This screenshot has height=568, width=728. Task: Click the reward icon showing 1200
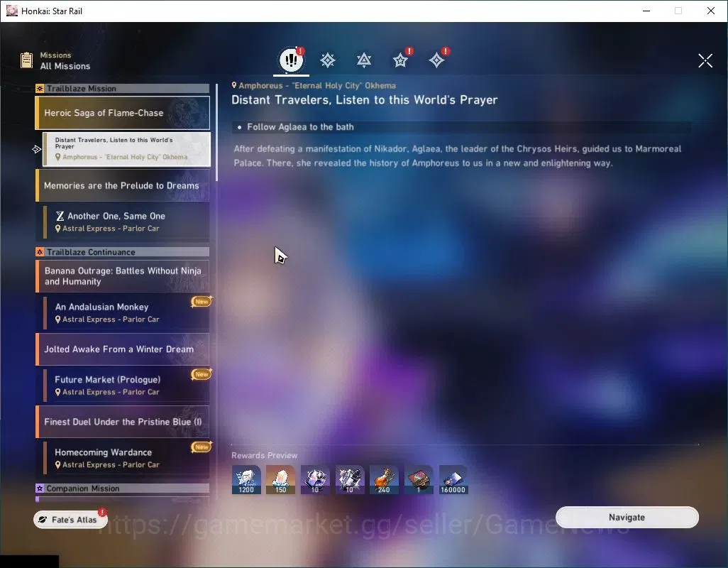[x=246, y=480]
